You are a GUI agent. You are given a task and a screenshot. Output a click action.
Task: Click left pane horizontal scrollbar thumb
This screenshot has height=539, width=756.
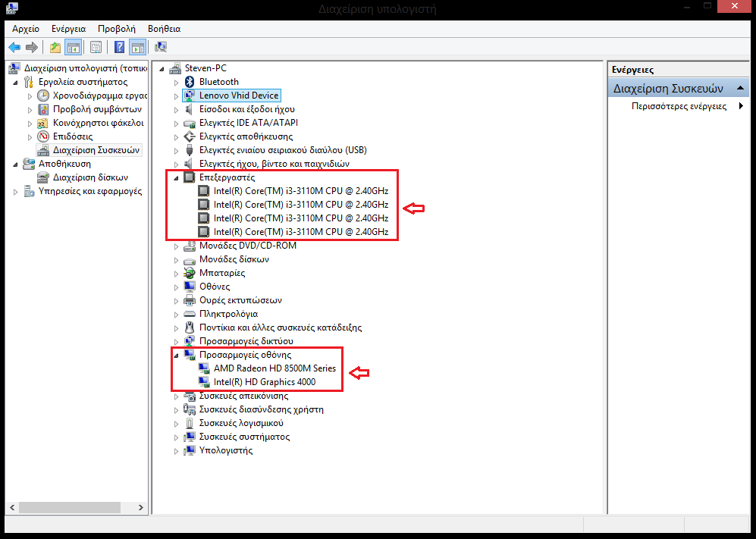pyautogui.click(x=70, y=508)
